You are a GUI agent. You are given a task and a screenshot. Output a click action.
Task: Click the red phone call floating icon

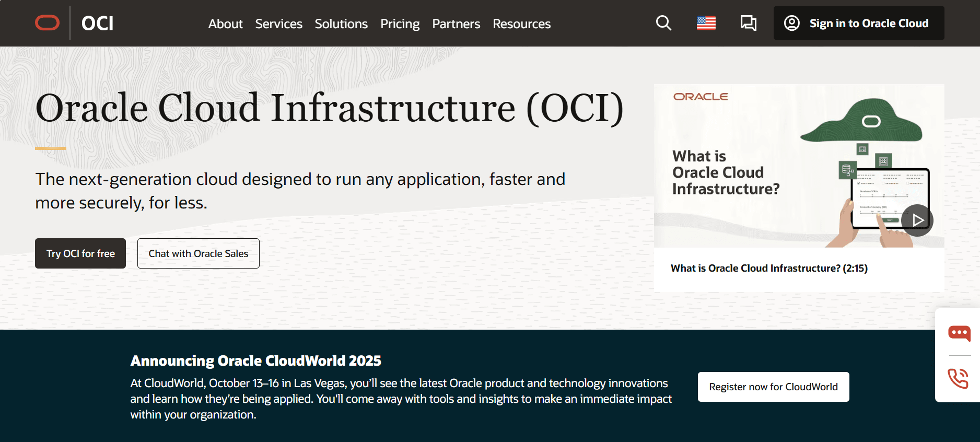pos(959,378)
